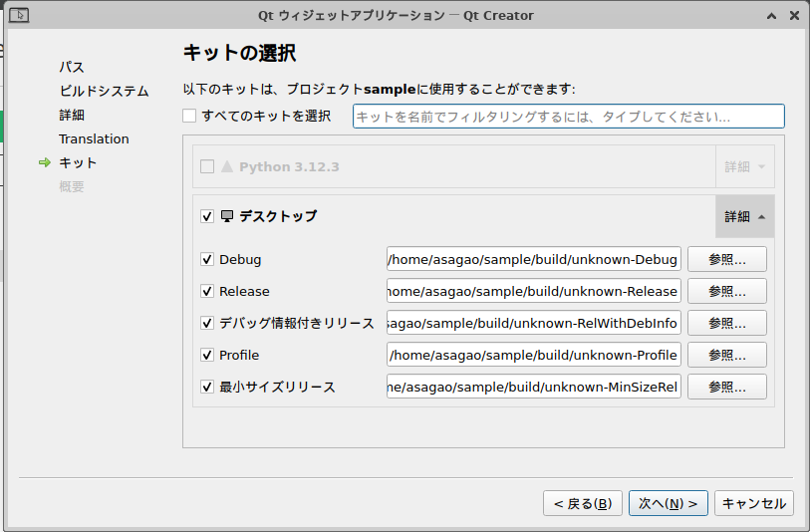Click 参照... for the Profile build path
Viewport: 810px width, 532px height.
727,356
